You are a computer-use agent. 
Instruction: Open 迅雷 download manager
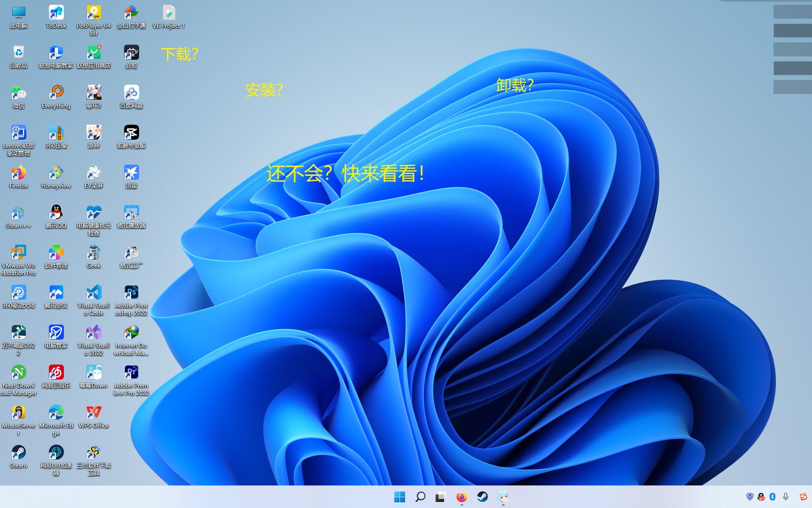131,172
